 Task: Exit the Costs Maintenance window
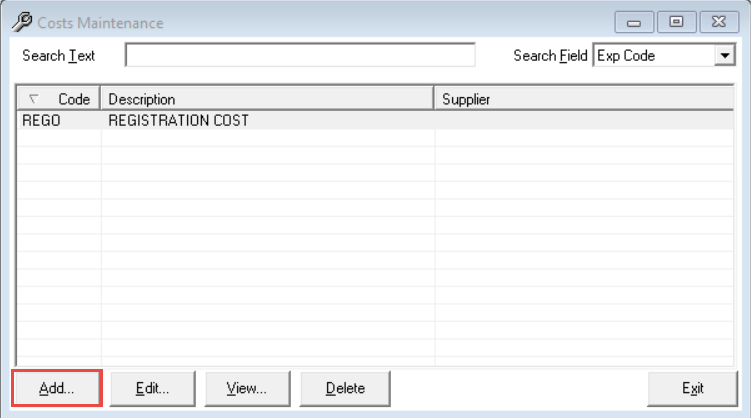693,388
